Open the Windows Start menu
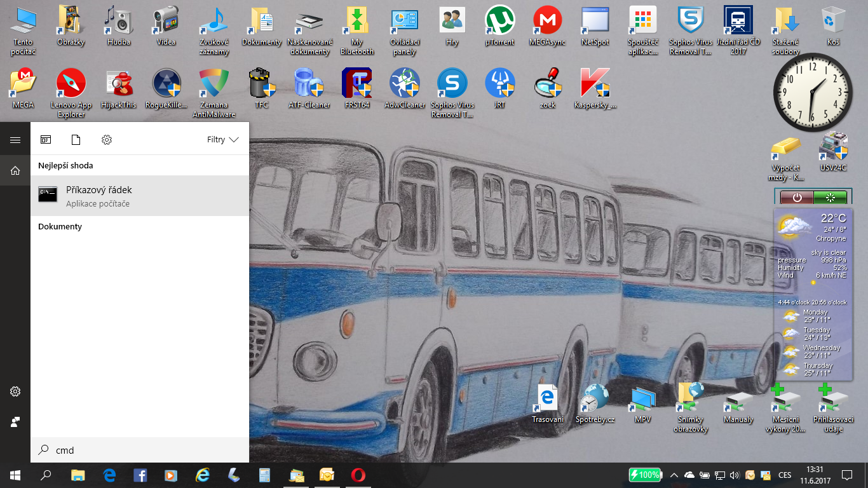868x488 pixels. point(15,475)
